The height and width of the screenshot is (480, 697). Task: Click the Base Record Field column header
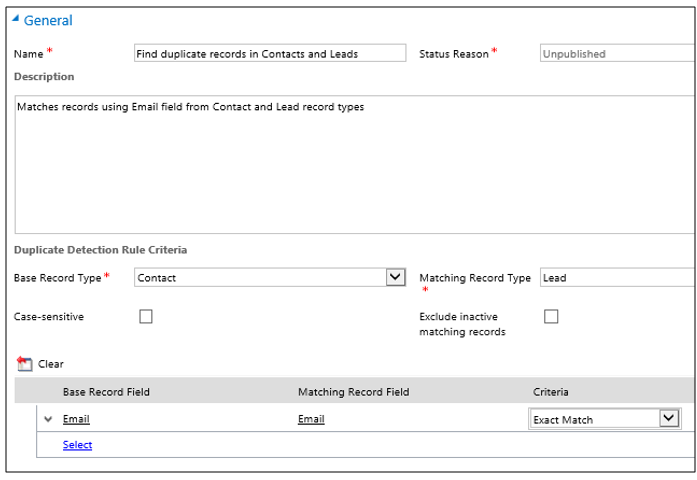pos(106,392)
